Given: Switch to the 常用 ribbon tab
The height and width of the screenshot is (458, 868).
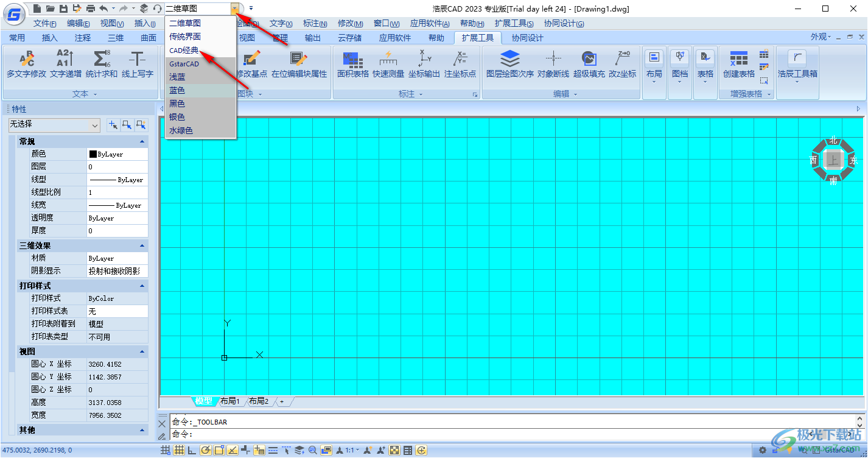Looking at the screenshot, I should (x=17, y=38).
